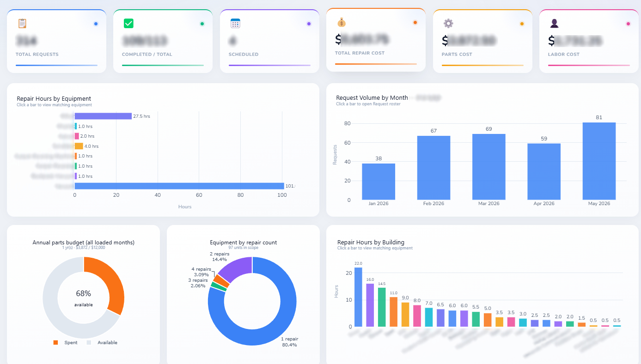Viewport: 641px width, 364px height.
Task: Select the 6.5 hours building bar
Action: (441, 318)
